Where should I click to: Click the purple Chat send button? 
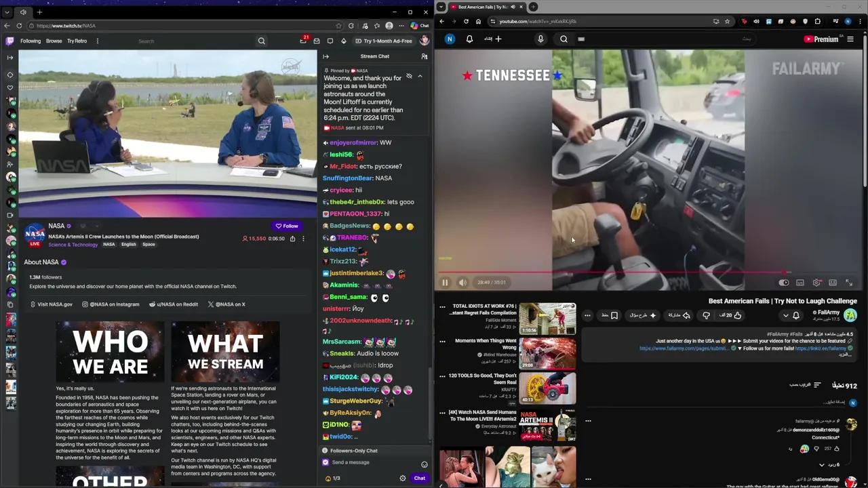(x=420, y=478)
